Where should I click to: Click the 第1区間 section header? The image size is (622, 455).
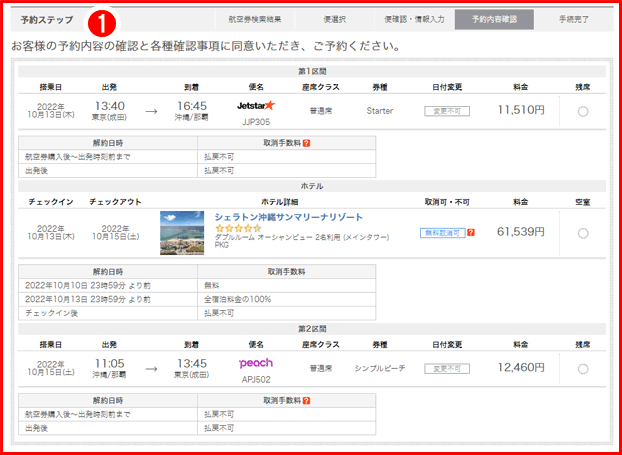(x=312, y=72)
